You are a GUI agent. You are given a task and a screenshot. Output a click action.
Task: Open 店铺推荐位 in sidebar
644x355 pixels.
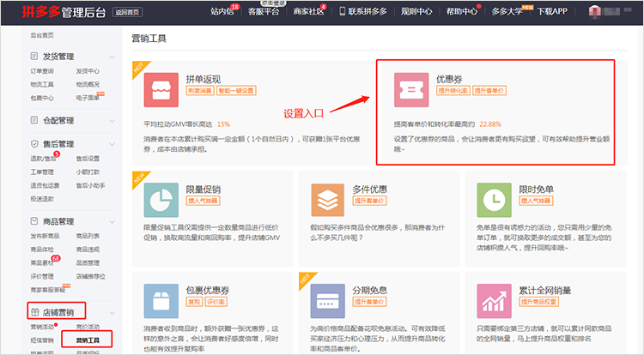pos(90,276)
